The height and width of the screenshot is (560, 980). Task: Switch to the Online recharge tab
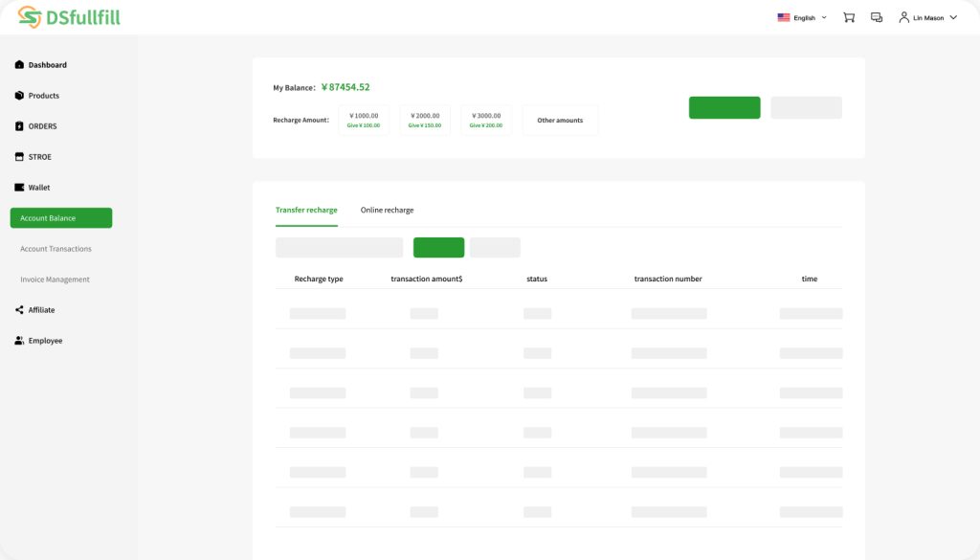tap(387, 210)
